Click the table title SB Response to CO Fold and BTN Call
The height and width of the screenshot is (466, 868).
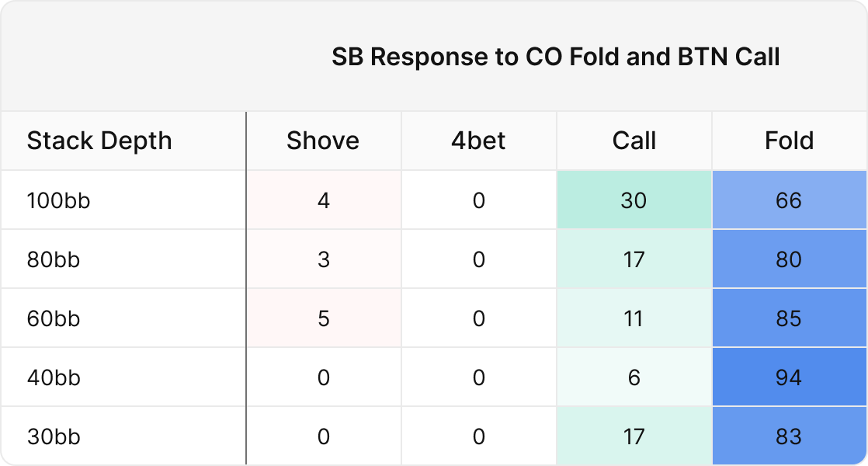point(556,57)
